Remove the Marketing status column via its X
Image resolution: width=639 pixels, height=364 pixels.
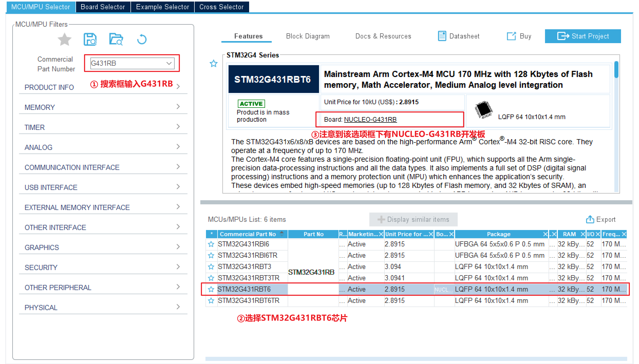381,234
